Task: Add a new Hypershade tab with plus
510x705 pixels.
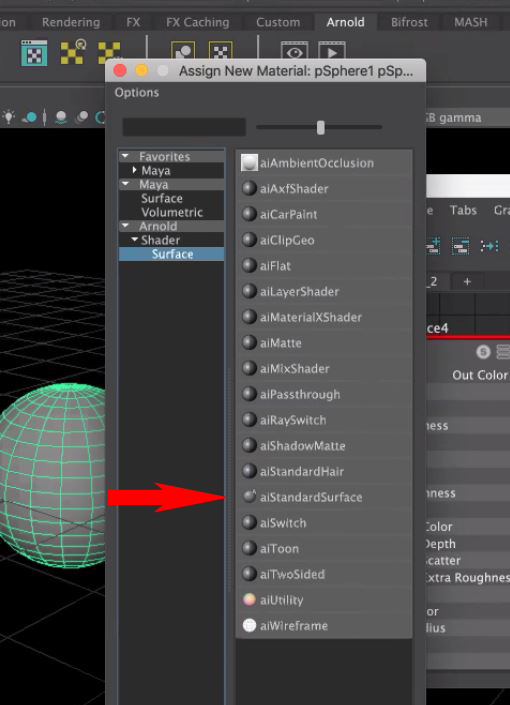Action: (467, 281)
